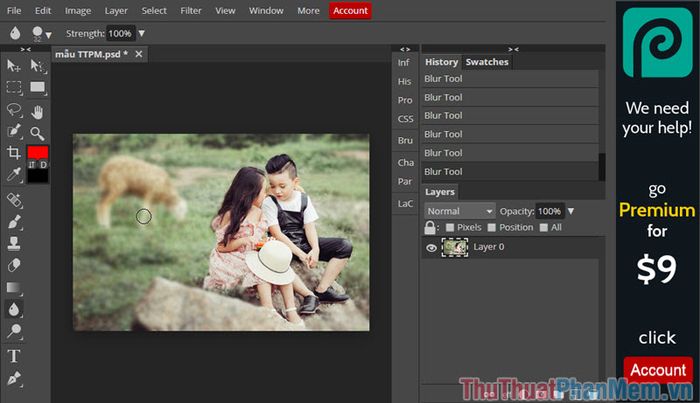Select the Clone Stamp tool
The image size is (700, 403).
[x=14, y=243]
